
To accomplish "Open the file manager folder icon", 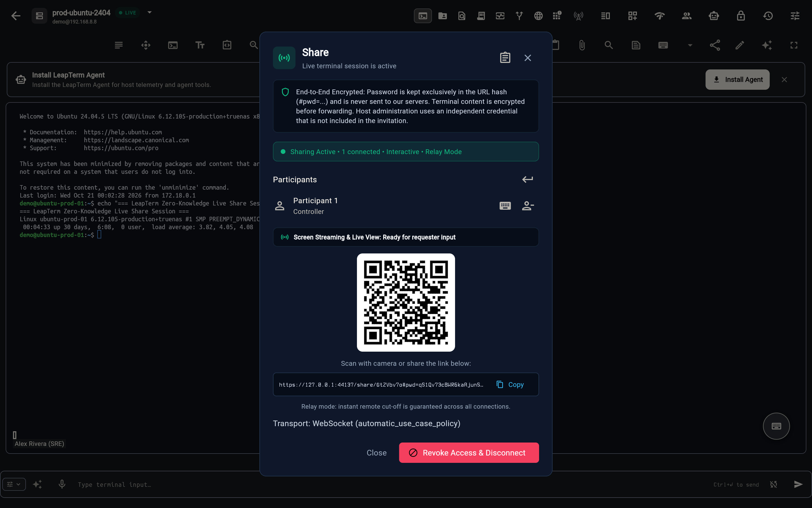I will [x=443, y=16].
